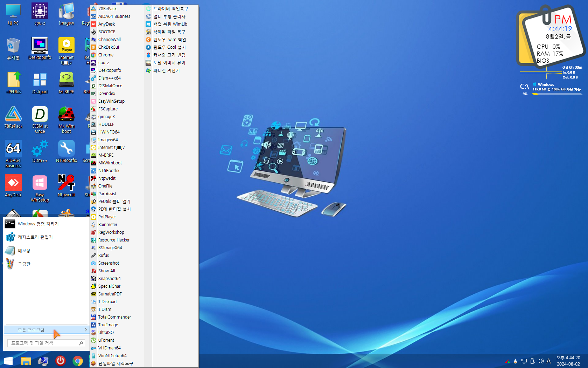Click 단일파일 제작도구 entry
This screenshot has height=368, width=588.
(117, 363)
